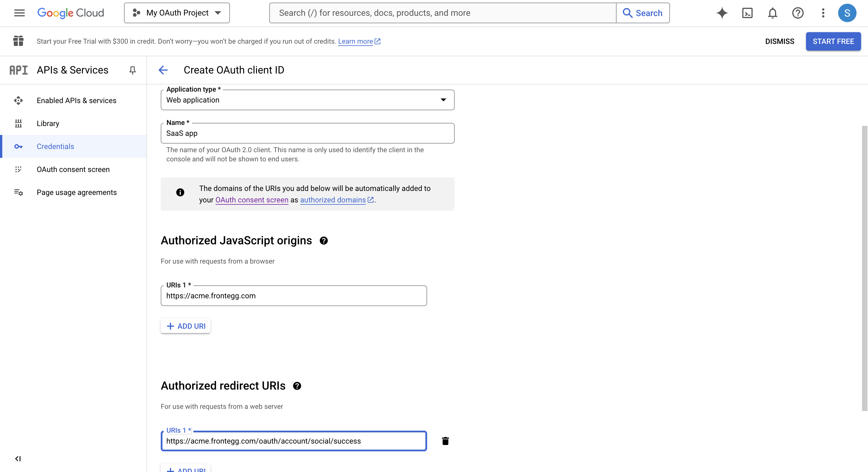Go back using the arrow icon
This screenshot has height=472, width=868.
click(163, 70)
